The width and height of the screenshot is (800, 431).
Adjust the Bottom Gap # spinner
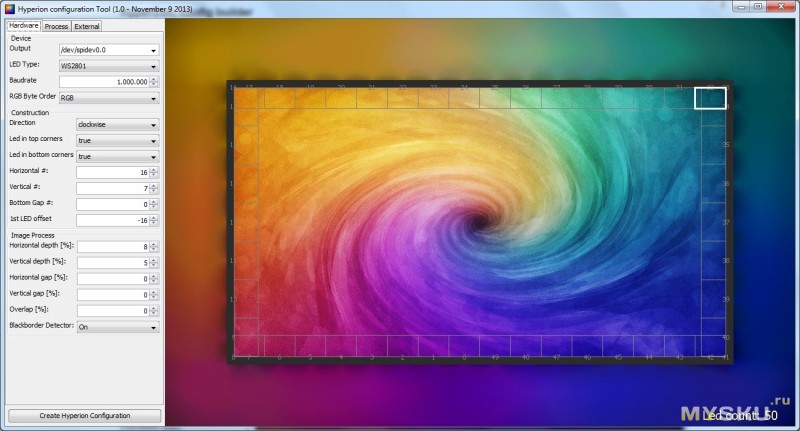[154, 205]
